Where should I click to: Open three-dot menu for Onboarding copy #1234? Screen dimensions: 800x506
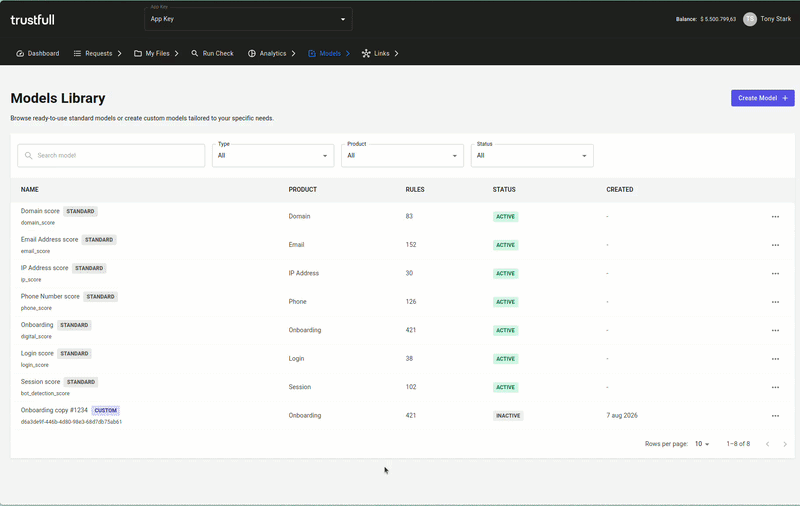775,416
